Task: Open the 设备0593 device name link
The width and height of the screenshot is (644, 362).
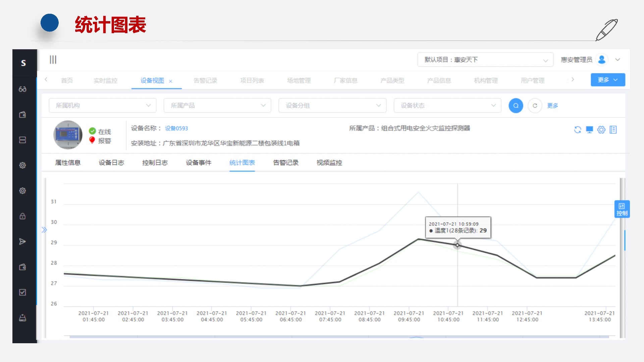Action: (x=176, y=128)
